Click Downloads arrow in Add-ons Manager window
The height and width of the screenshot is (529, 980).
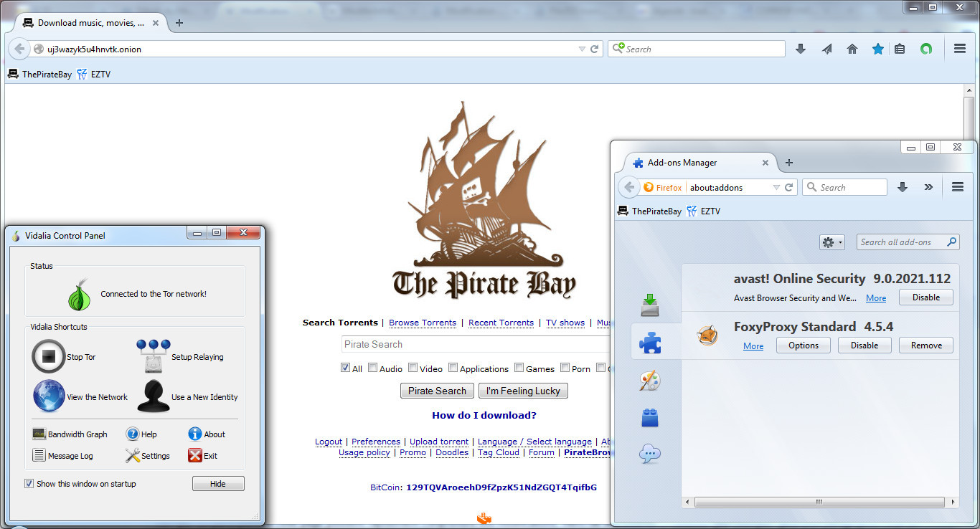(903, 187)
